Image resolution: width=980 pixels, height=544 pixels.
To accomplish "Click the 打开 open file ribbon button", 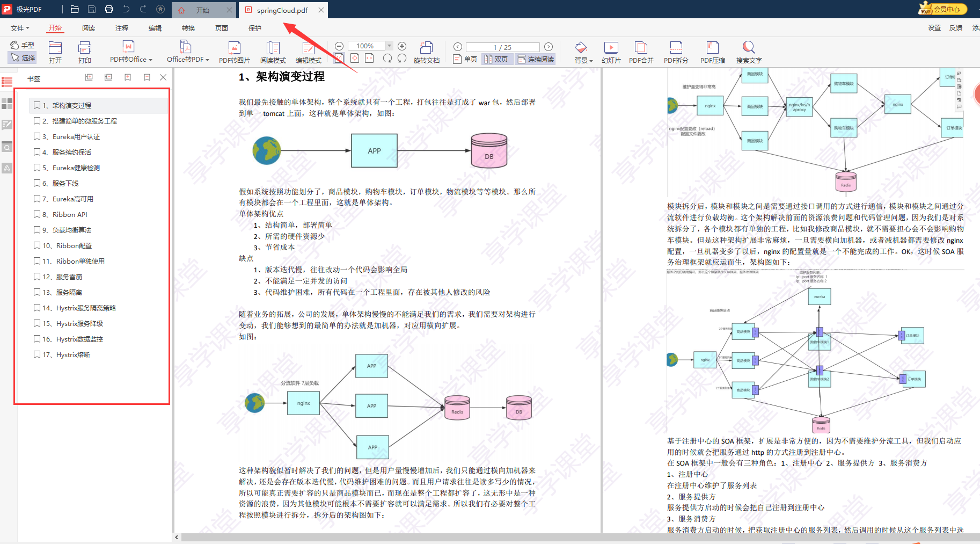I will (x=55, y=52).
